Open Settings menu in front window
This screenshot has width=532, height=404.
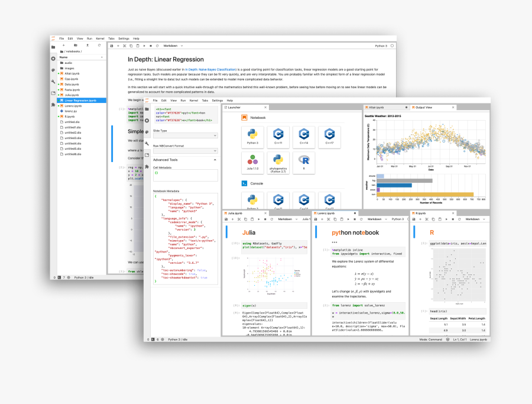pos(218,101)
